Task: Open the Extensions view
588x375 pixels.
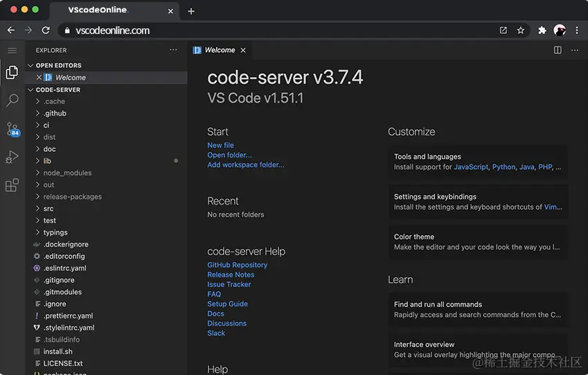Action: (12, 185)
